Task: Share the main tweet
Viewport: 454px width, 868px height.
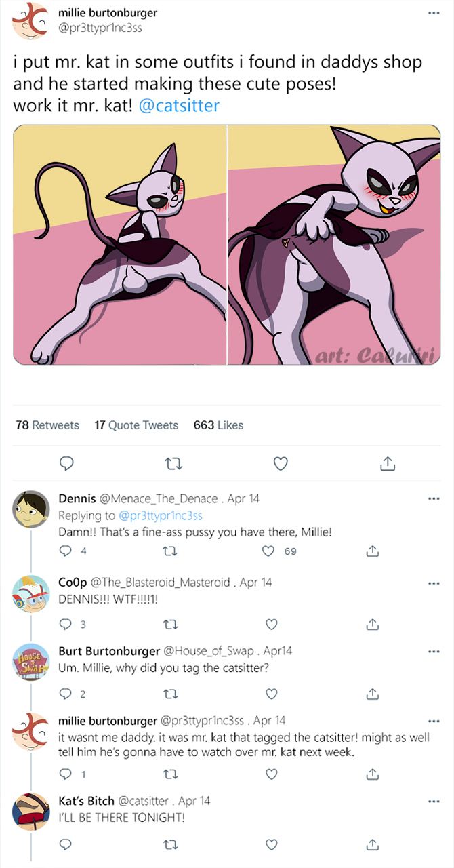Action: [387, 464]
